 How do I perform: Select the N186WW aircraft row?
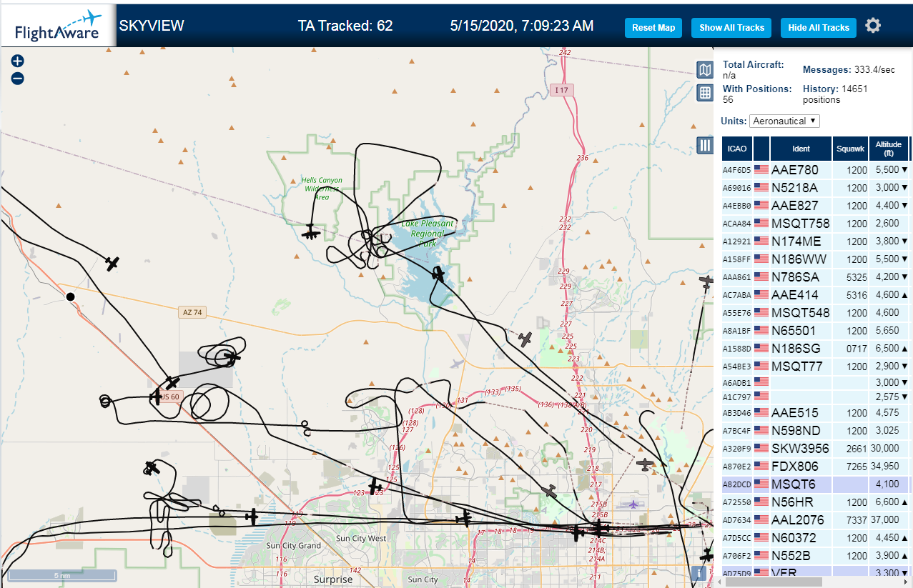(816, 259)
